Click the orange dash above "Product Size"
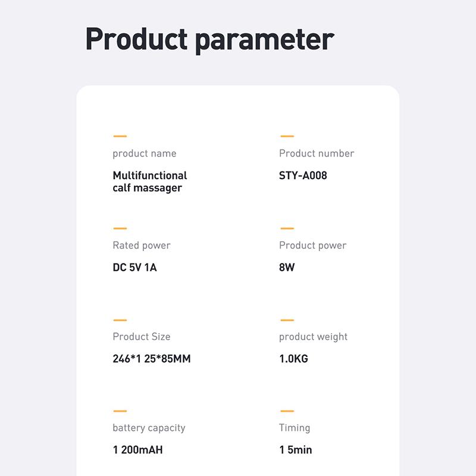This screenshot has height=476, width=476. 120,320
